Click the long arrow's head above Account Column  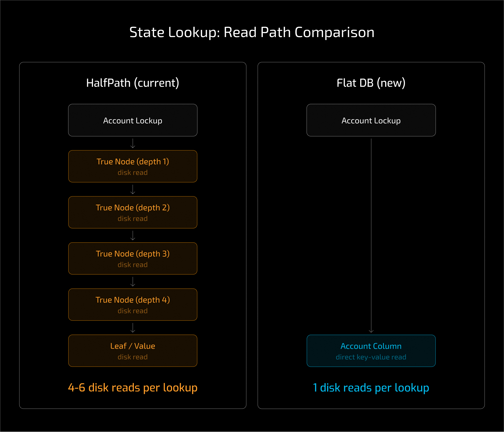pos(371,331)
